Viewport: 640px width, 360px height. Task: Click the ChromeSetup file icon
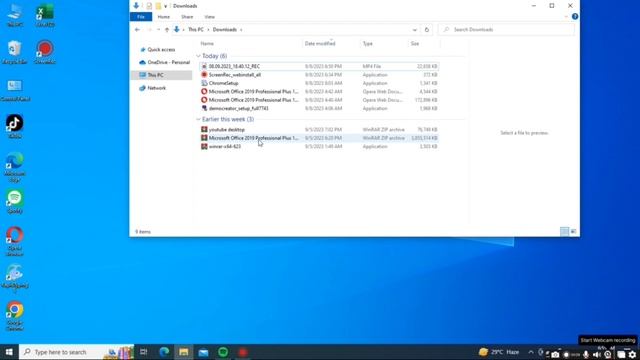[204, 83]
